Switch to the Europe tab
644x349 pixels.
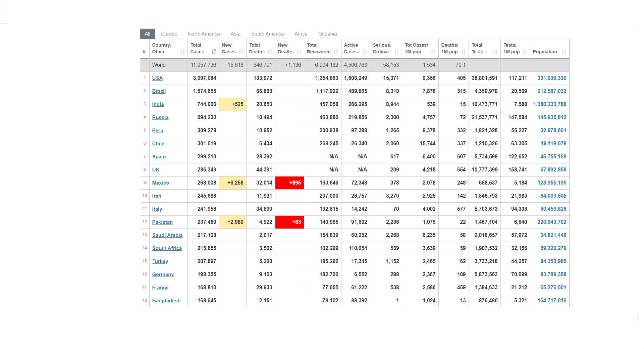coord(169,34)
